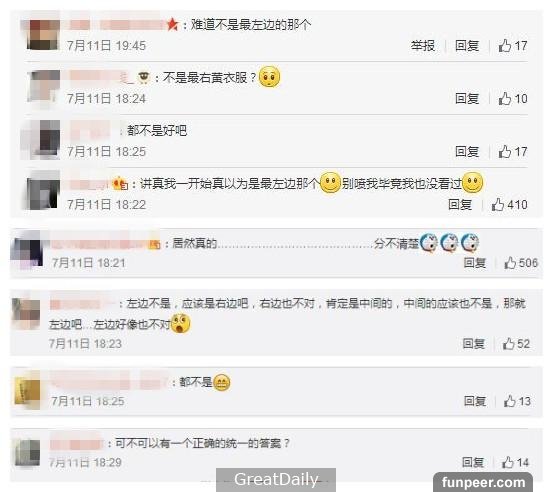Click 回复 on the 18:29 comment
Image resolution: width=553 pixels, height=492 pixels.
tap(473, 462)
